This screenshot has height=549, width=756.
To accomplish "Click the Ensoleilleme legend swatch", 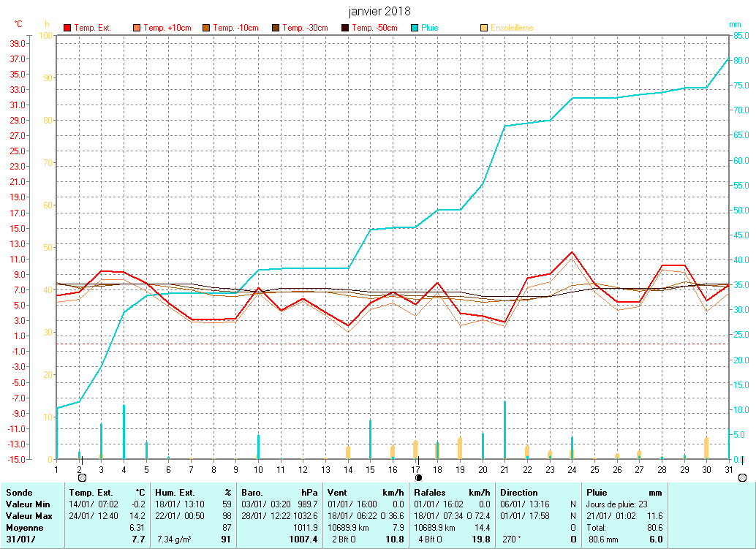I will tap(484, 28).
